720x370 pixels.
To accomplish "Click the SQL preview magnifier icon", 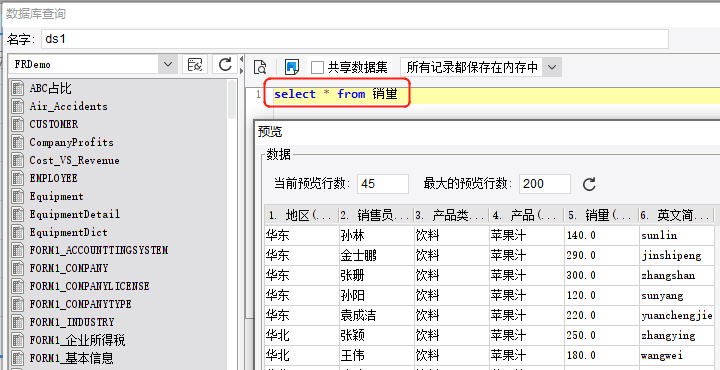I will (260, 67).
